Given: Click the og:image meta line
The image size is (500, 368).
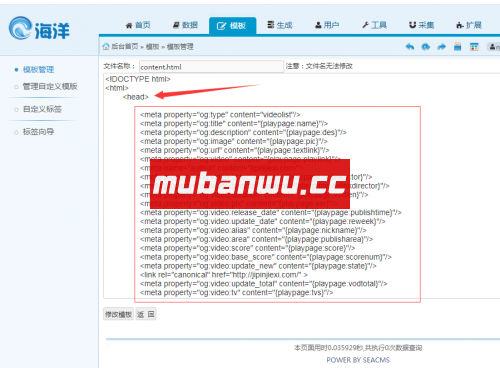Looking at the screenshot, I should click(234, 141).
